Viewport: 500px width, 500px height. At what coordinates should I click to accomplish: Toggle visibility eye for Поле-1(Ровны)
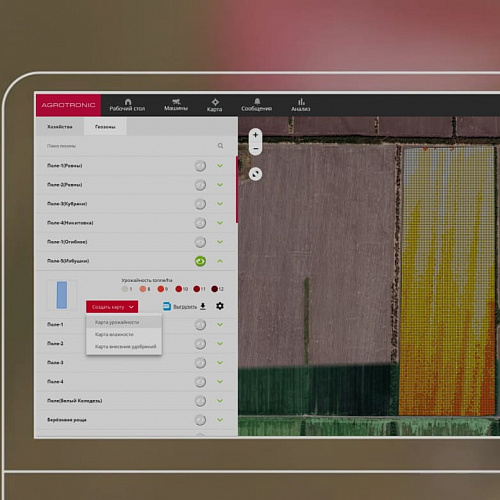[200, 166]
